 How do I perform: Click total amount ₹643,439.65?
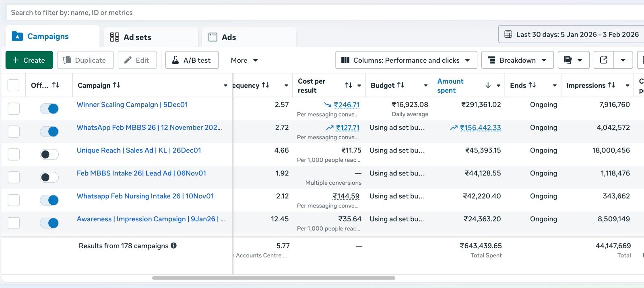481,246
